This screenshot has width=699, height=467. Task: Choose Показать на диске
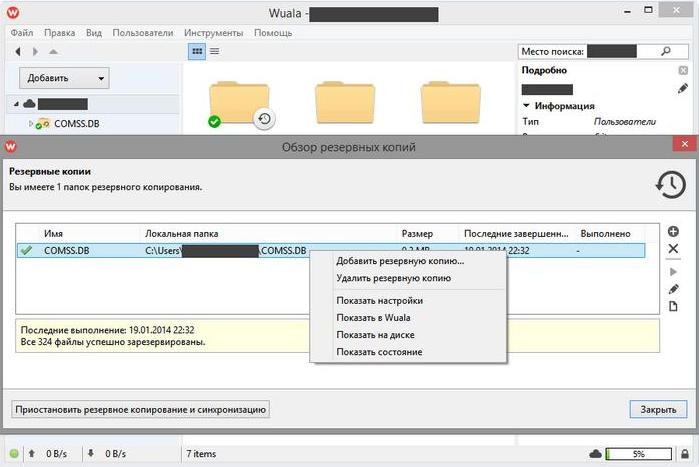point(375,335)
